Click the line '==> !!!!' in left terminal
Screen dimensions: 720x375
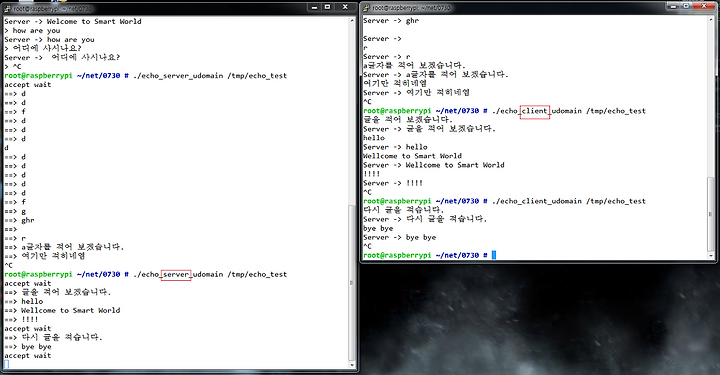tap(21, 320)
